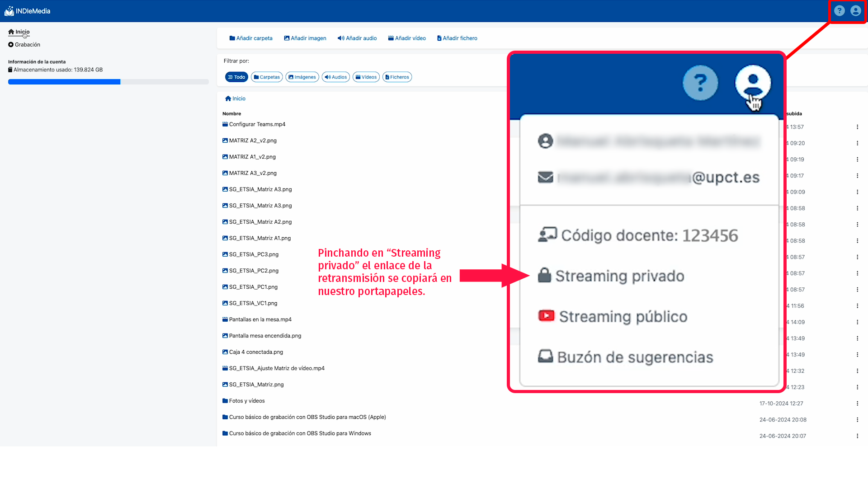The width and height of the screenshot is (868, 488).
Task: Filter by Carpetas
Action: [x=267, y=77]
